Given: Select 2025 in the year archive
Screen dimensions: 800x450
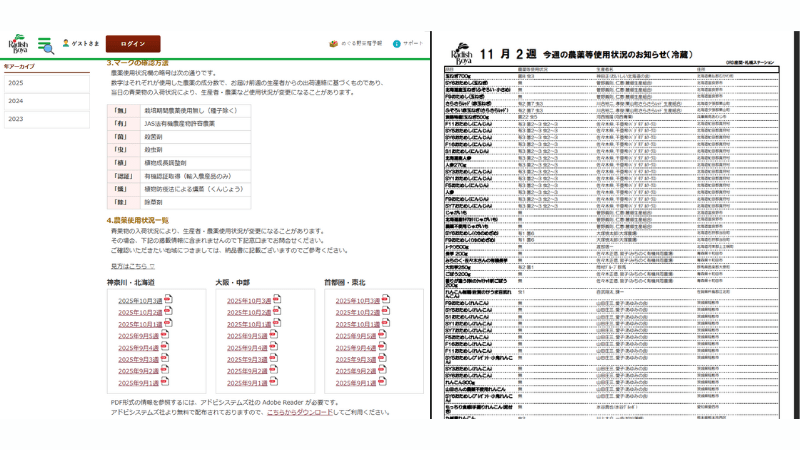Looking at the screenshot, I should [x=16, y=83].
